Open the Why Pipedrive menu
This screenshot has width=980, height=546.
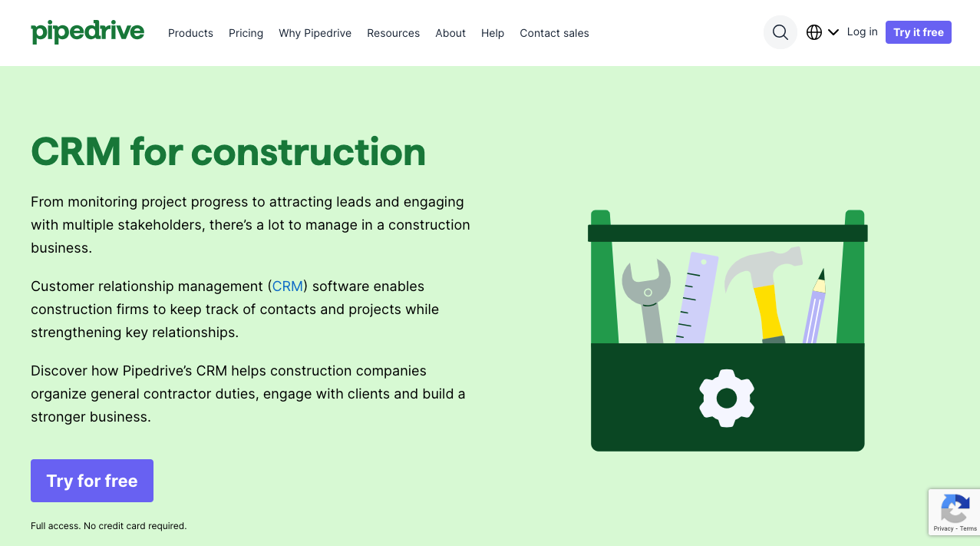(315, 33)
